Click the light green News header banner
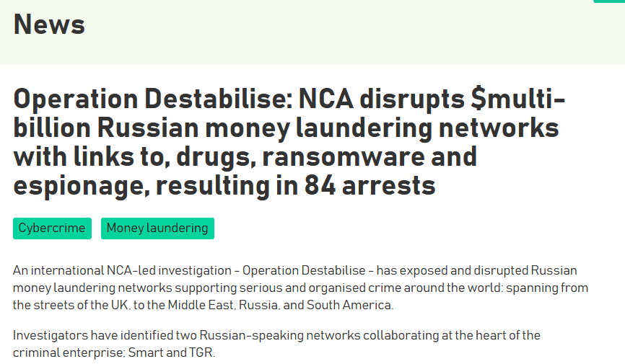Image resolution: width=625 pixels, height=364 pixels. (x=312, y=32)
